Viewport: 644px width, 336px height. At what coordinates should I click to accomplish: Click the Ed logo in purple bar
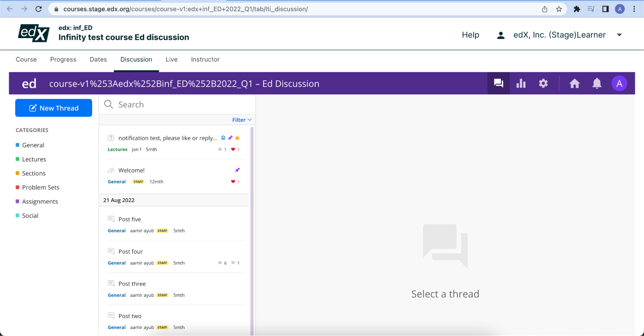(29, 84)
